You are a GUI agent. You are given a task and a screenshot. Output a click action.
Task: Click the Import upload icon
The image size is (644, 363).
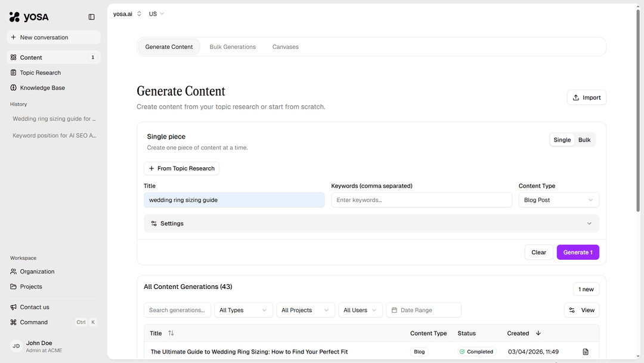[x=576, y=97]
